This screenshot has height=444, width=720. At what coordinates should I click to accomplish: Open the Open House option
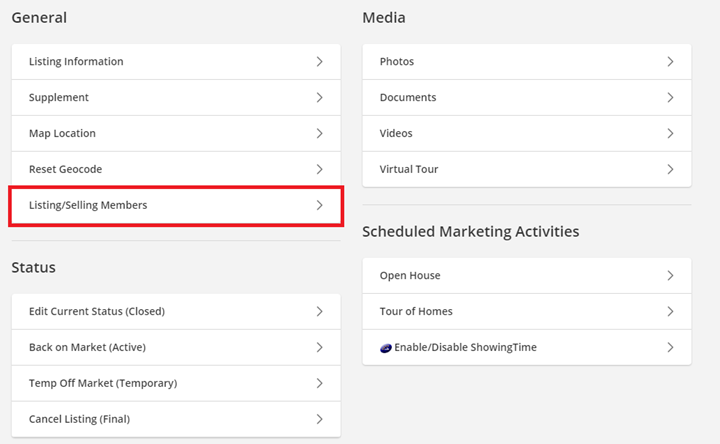527,275
